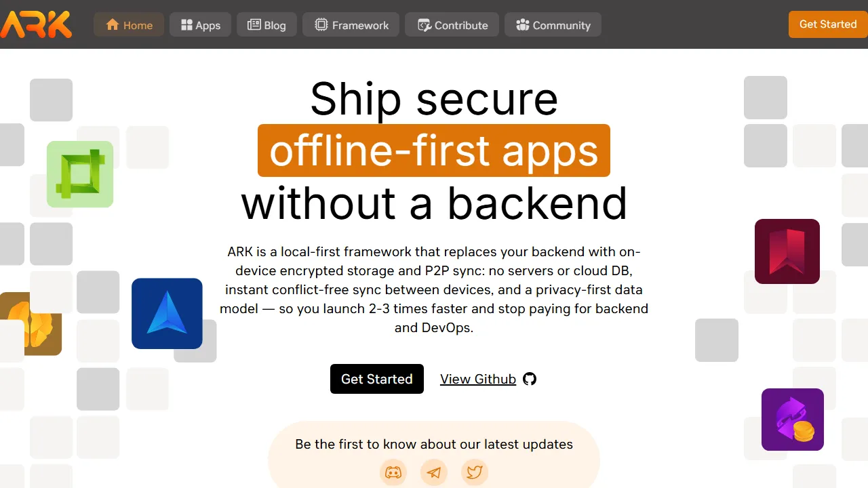Open the Discord social icon

(x=393, y=472)
